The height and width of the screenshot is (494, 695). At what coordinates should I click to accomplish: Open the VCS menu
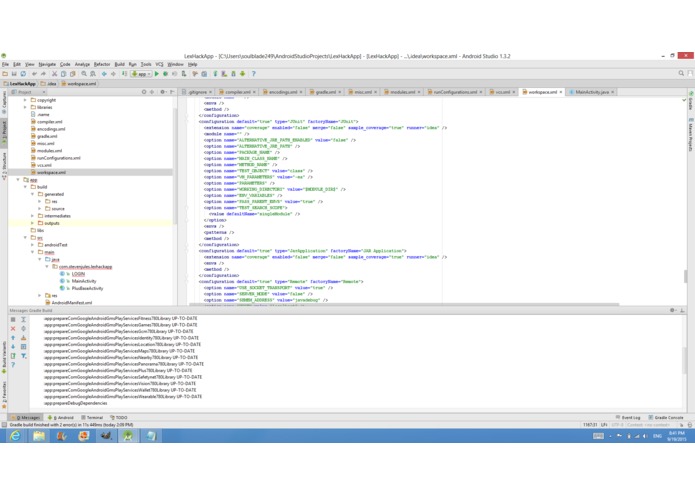pyautogui.click(x=159, y=65)
